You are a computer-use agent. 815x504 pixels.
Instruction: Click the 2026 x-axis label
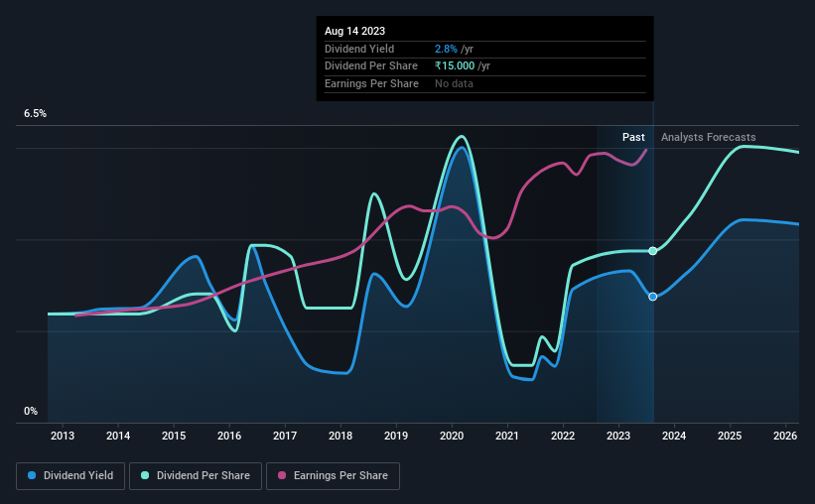785,436
